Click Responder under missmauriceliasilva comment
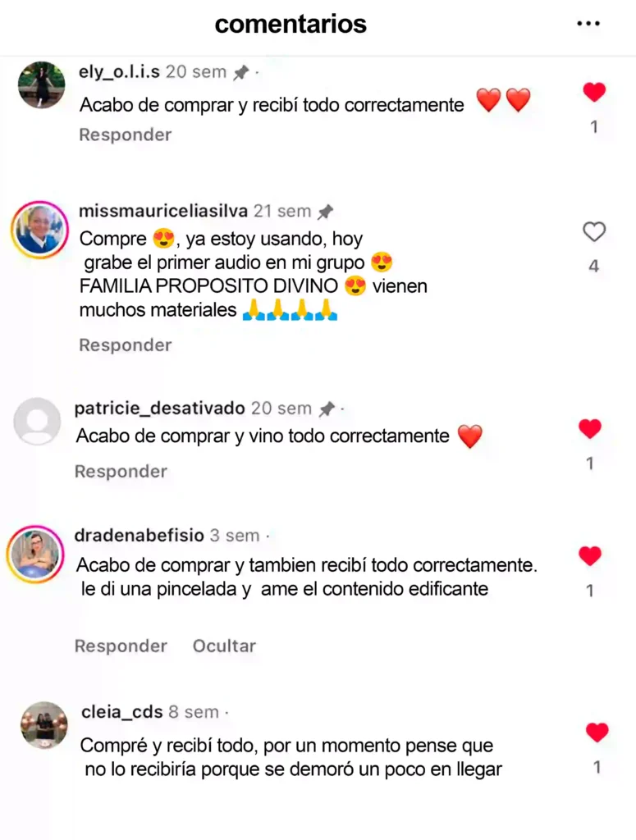 coord(126,345)
